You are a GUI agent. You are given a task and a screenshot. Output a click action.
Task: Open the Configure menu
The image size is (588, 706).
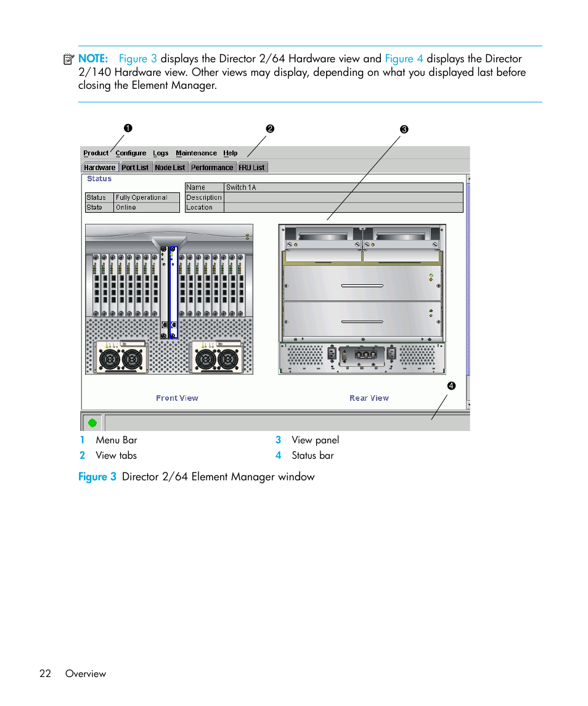tap(131, 153)
